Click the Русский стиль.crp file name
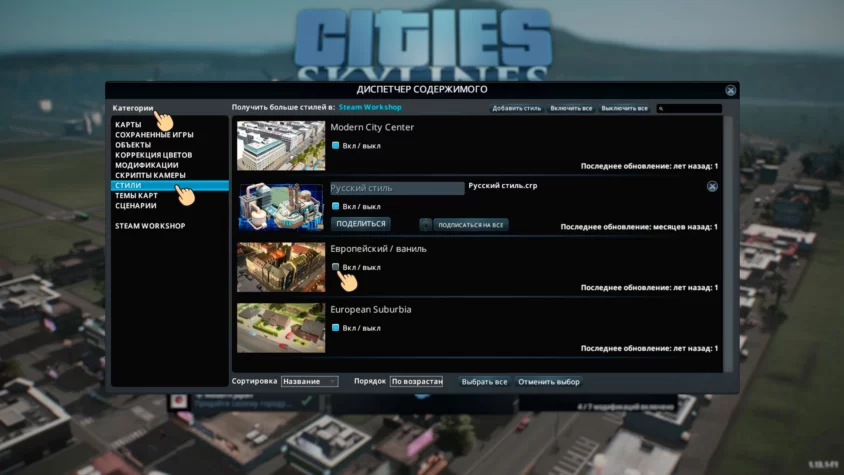This screenshot has height=475, width=844. pyautogui.click(x=503, y=186)
